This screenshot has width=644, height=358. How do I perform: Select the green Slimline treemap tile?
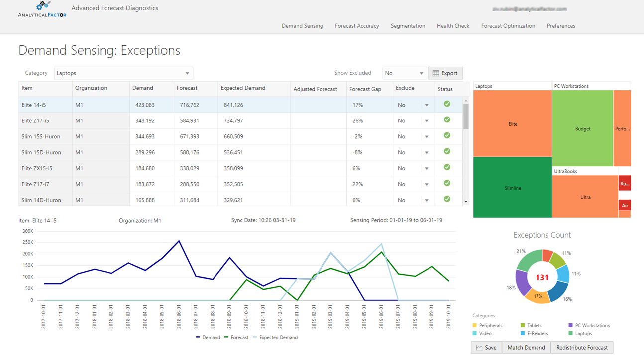[513, 188]
